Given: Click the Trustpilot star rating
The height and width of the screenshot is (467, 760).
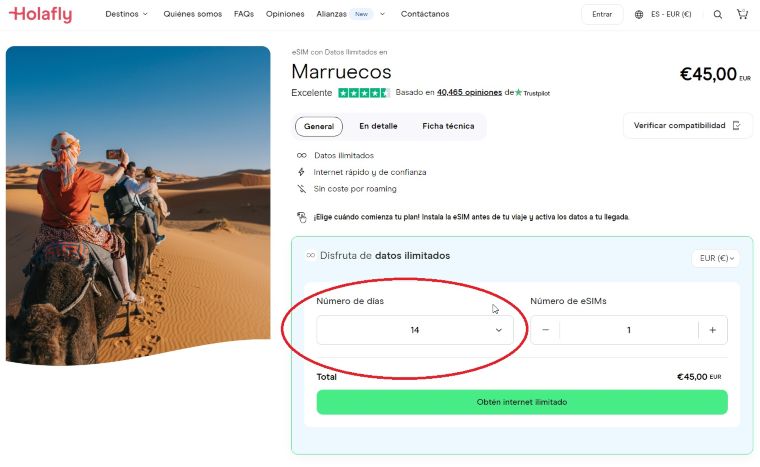Looking at the screenshot, I should pos(364,93).
